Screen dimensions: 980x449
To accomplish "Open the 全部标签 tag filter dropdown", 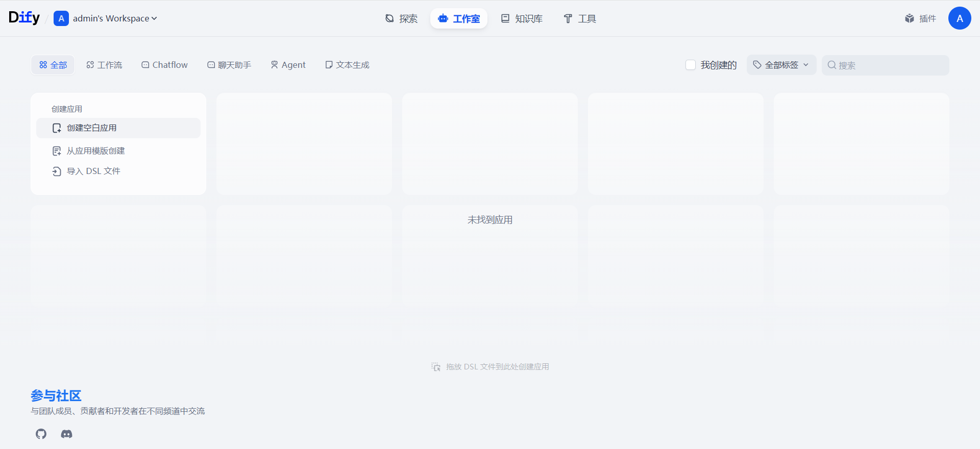I will pyautogui.click(x=781, y=65).
